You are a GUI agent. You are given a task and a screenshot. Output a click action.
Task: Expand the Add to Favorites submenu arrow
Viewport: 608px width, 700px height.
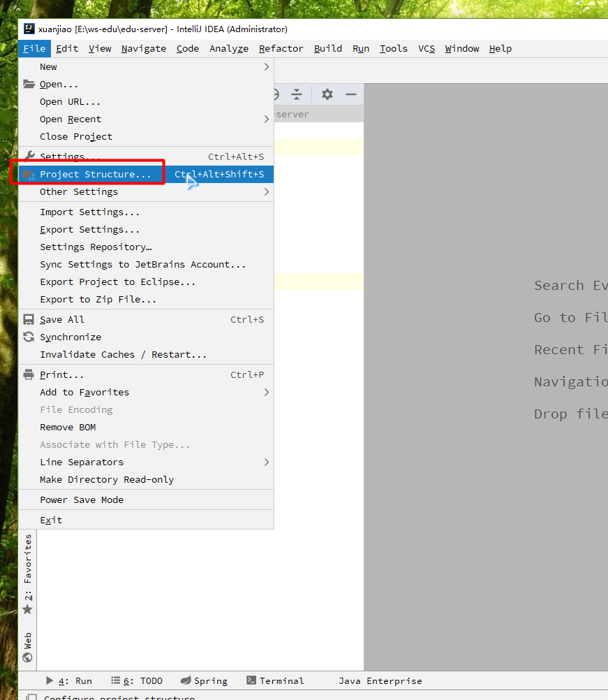tap(267, 393)
